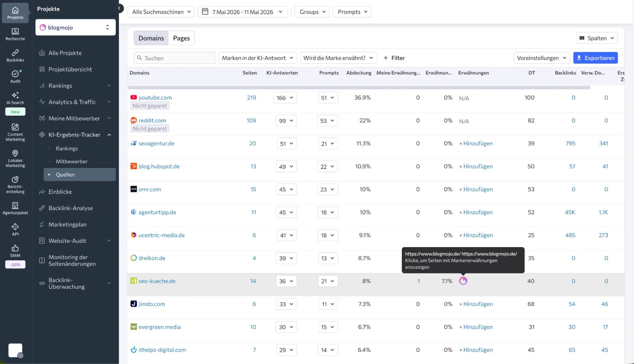634x364 pixels.
Task: Expand KI-Antworten 166 for youtube.com
Action: click(285, 98)
